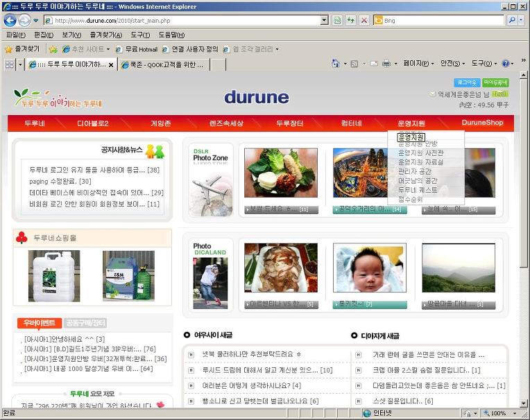This screenshot has width=530, height=420.
Task: Open the 도구(T) menu in menu bar
Action: (140, 35)
